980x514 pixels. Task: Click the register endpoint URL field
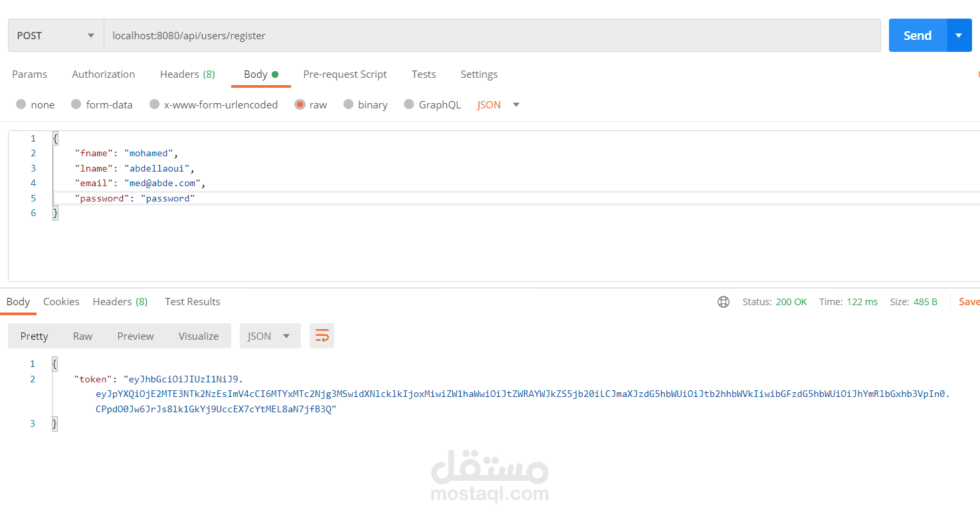(x=399, y=35)
